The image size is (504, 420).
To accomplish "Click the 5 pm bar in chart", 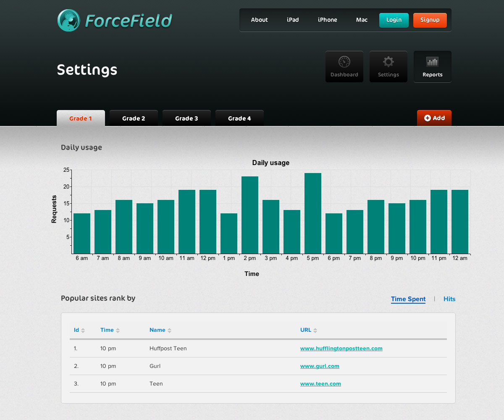I will point(313,213).
